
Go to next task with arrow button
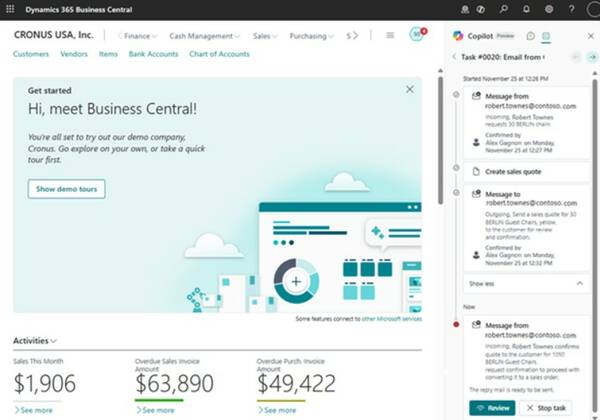click(591, 57)
